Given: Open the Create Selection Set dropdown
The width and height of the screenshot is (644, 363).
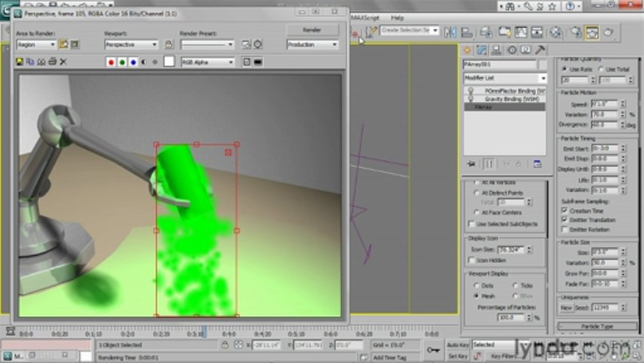Looking at the screenshot, I should [409, 30].
